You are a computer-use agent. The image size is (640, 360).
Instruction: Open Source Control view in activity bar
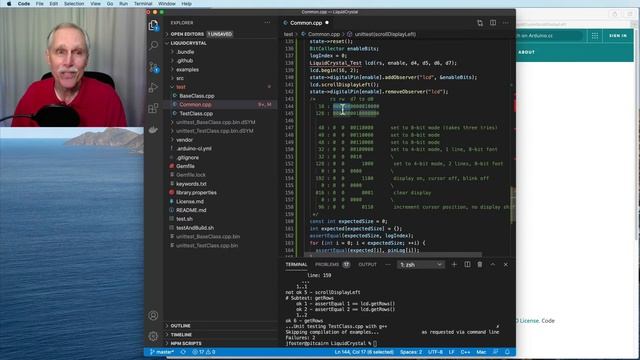pyautogui.click(x=153, y=67)
